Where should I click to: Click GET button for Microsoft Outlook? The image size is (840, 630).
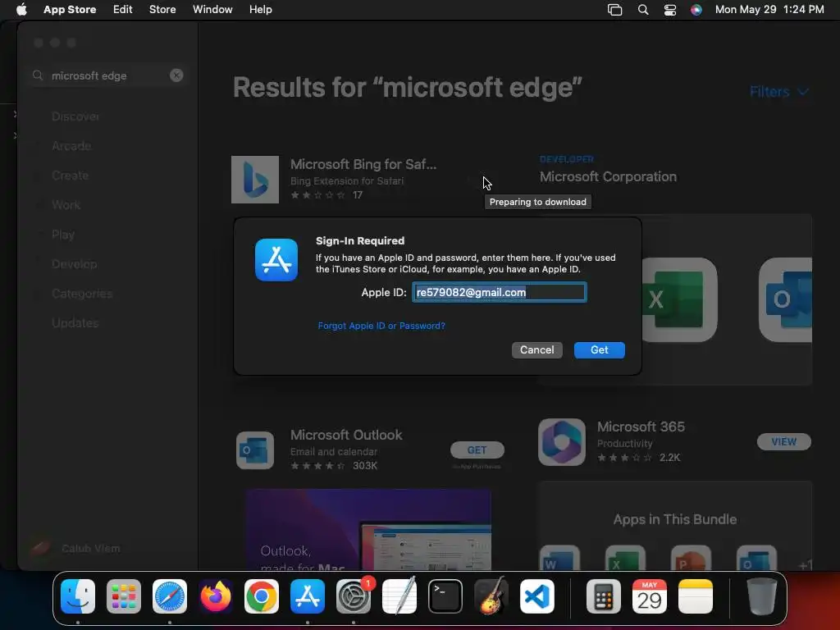[x=477, y=450]
